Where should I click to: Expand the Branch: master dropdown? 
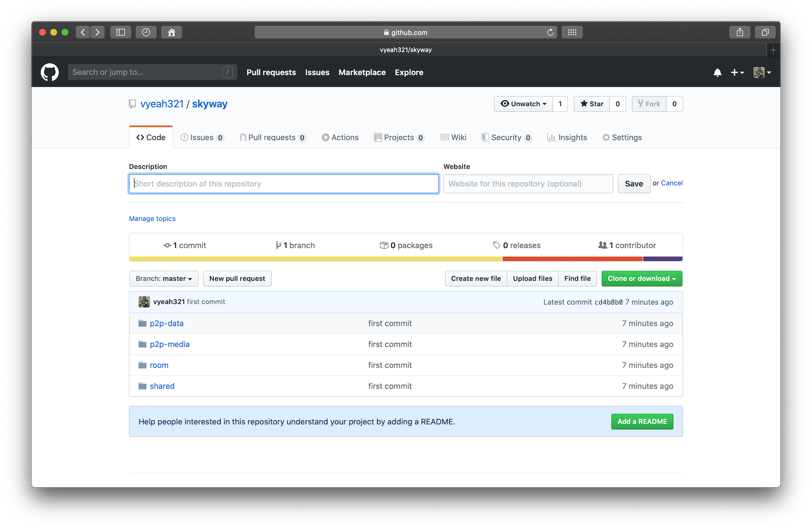coord(164,279)
